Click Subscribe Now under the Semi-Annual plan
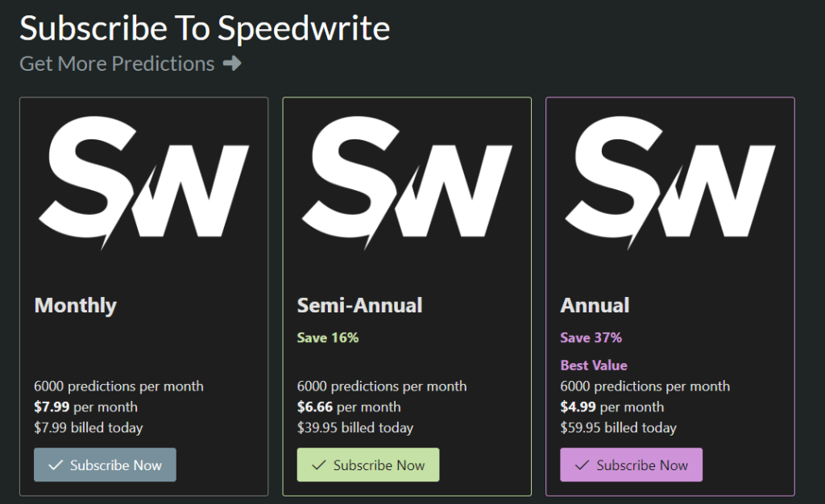Viewport: 825px width, 504px height. pyautogui.click(x=368, y=465)
